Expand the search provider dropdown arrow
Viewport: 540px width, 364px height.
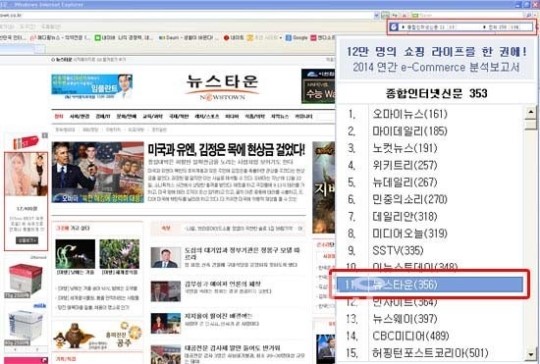(x=536, y=15)
